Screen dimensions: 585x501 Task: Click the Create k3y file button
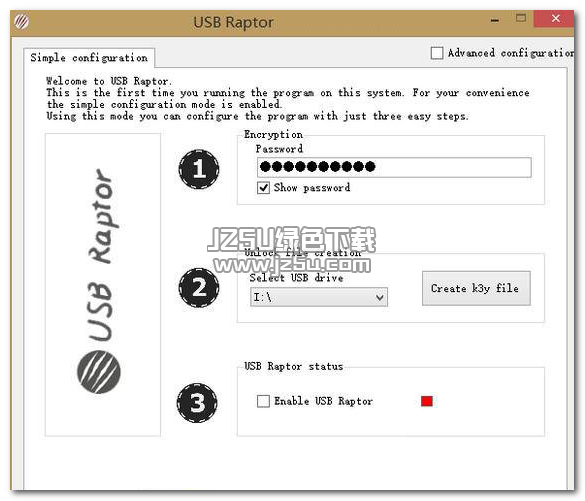point(476,288)
